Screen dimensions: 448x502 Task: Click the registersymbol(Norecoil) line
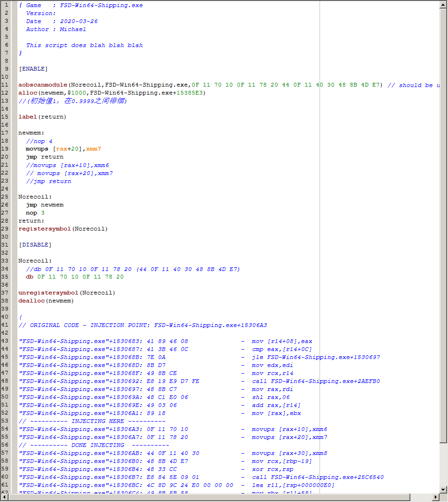tap(63, 229)
